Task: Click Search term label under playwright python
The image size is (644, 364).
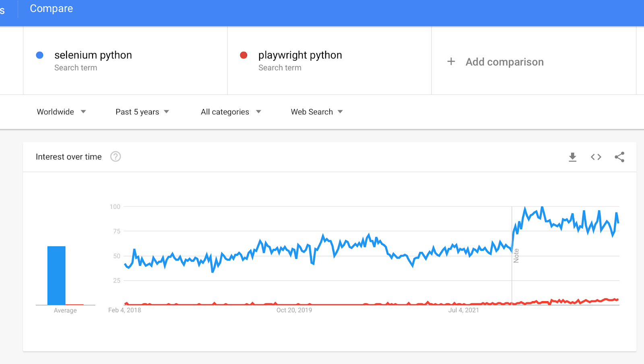Action: 280,68
